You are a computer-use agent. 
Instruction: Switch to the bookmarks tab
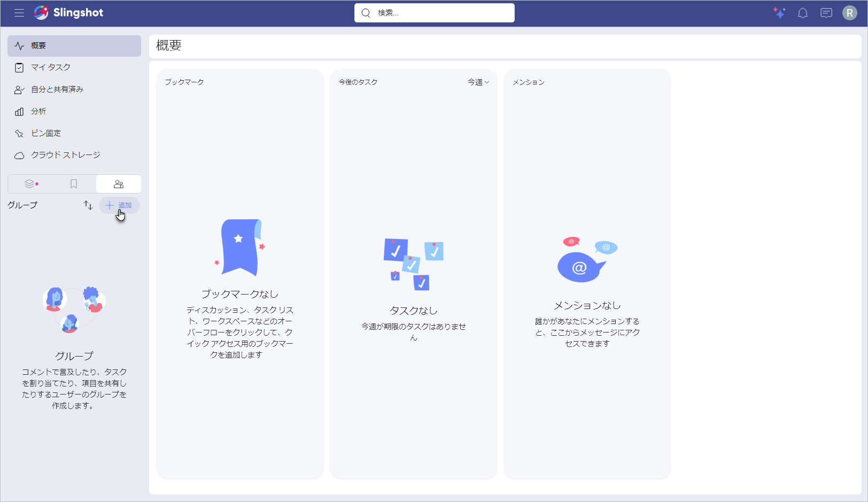tap(74, 184)
